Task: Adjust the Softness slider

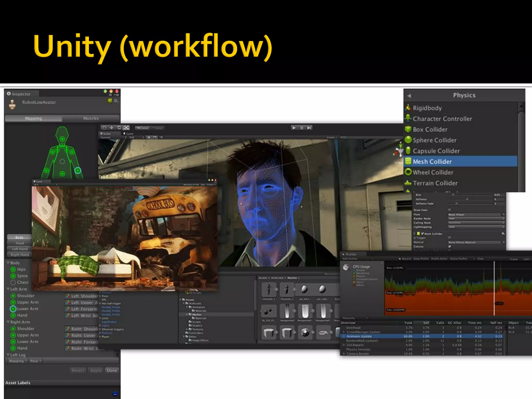Action: (467, 199)
